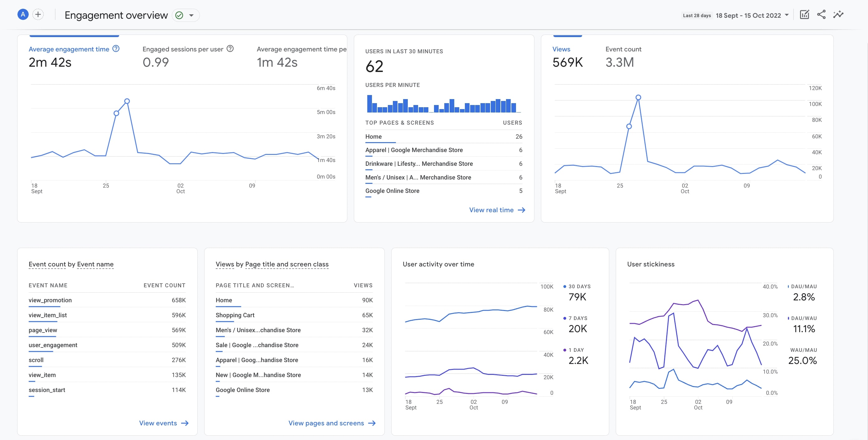Click the WAU/MAU 25.0% legend entry
The width and height of the screenshot is (868, 440).
pos(803,356)
